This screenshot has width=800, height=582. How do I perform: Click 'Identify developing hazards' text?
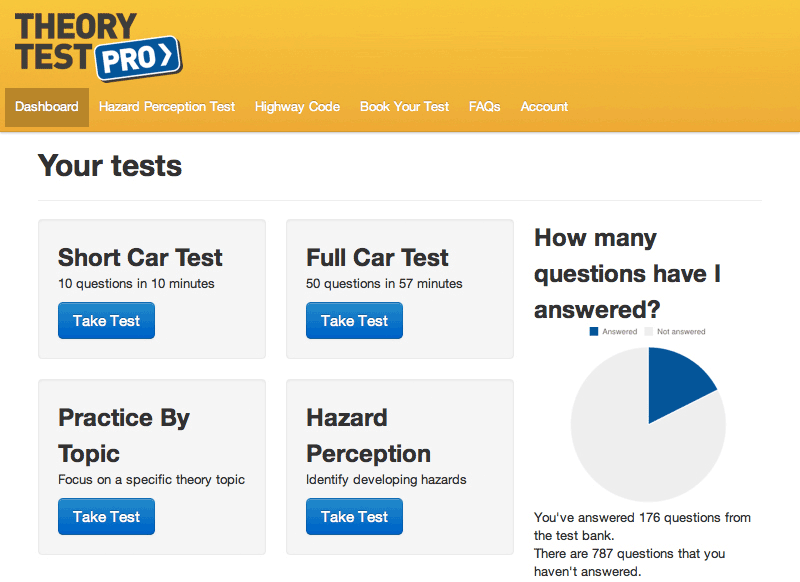point(386,479)
